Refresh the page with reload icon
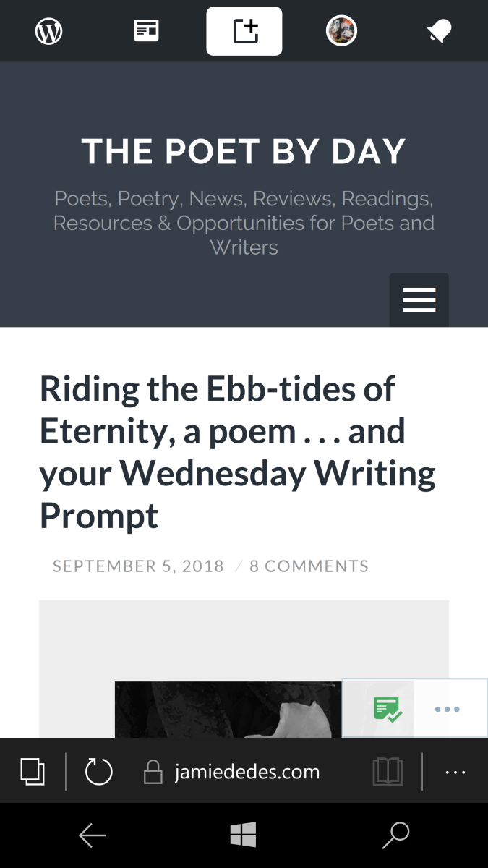488x868 pixels. 98,772
